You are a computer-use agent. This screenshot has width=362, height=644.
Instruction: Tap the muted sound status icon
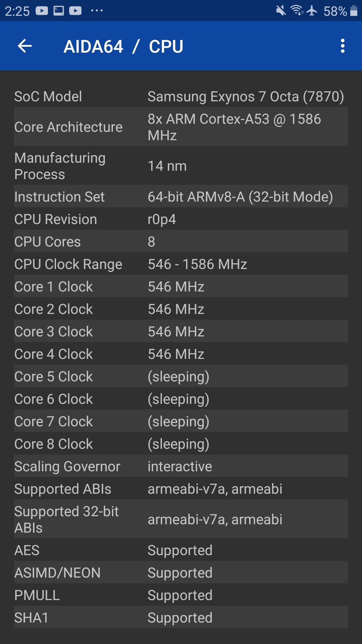[x=281, y=11]
